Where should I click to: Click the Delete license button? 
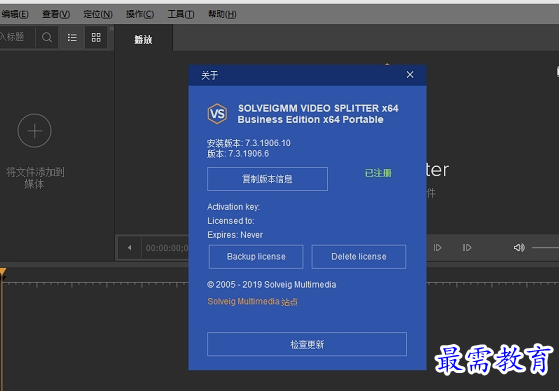(359, 257)
